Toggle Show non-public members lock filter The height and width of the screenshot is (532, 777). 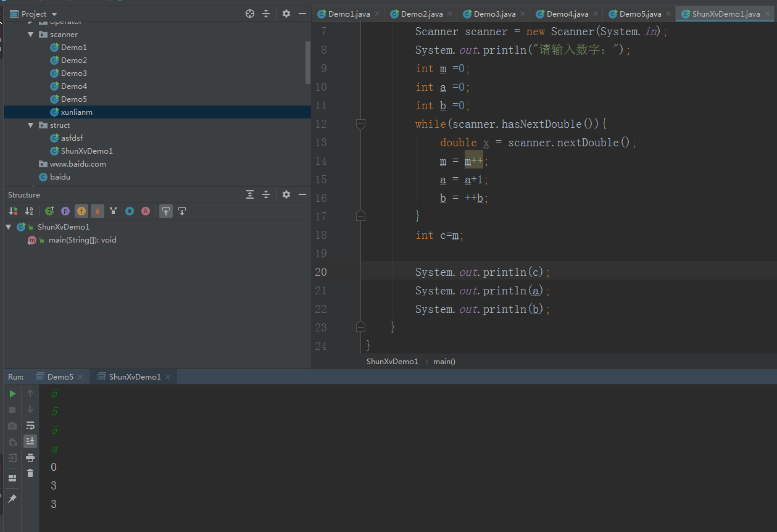(x=98, y=211)
